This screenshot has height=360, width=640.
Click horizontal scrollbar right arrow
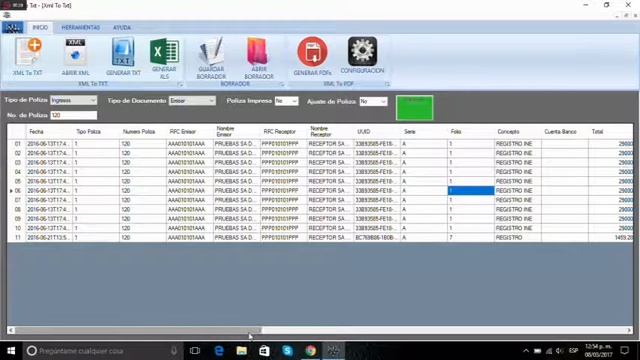629,330
